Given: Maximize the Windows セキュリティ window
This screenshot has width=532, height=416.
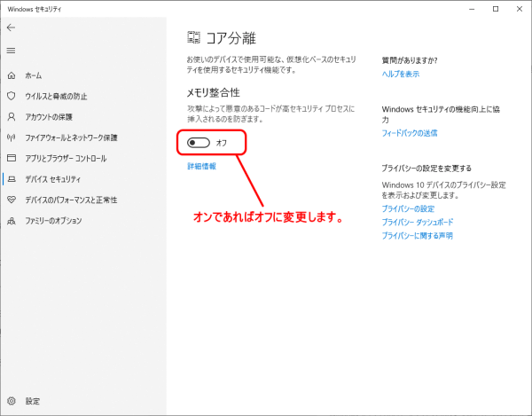Looking at the screenshot, I should coord(496,9).
